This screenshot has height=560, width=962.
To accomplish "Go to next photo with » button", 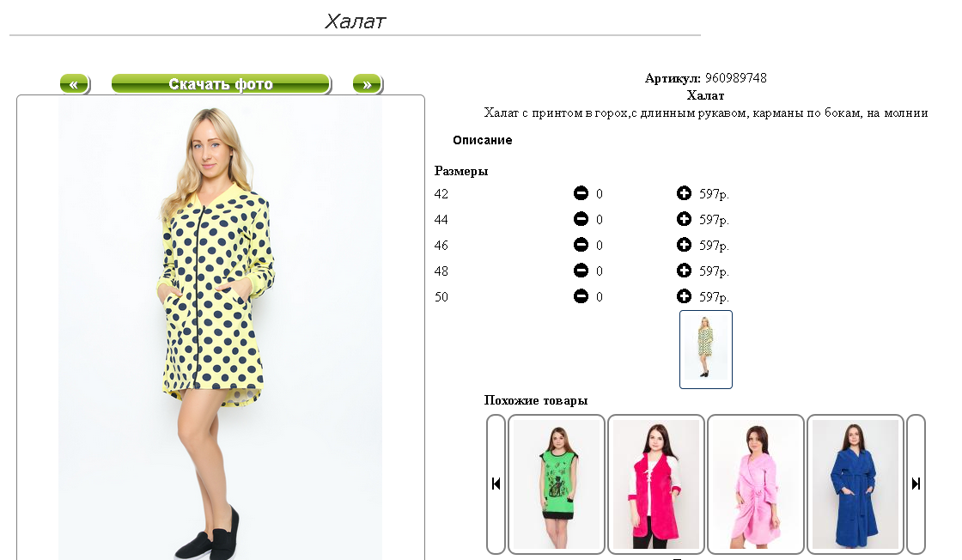I will click(x=367, y=84).
